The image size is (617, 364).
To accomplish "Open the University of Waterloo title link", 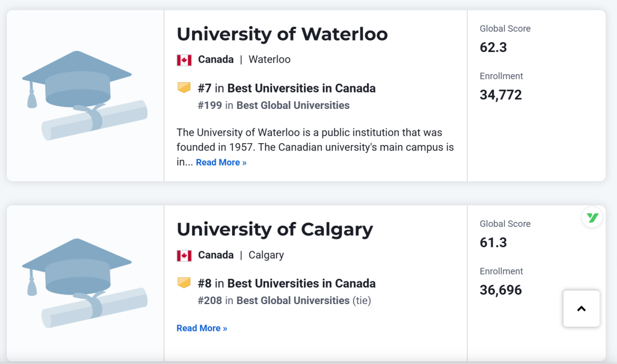I will point(282,34).
